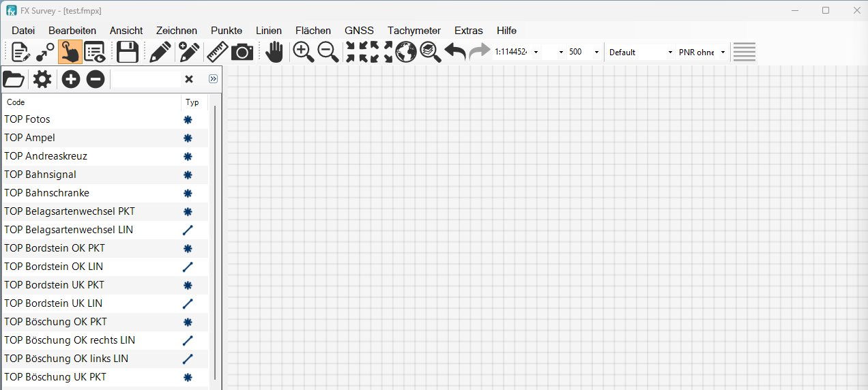Click the camera photo icon

[x=242, y=52]
